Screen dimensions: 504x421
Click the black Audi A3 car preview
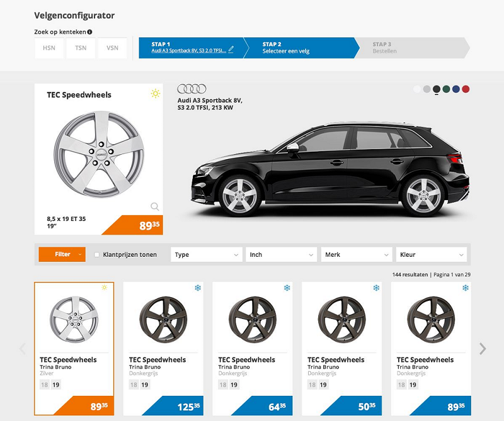330,169
